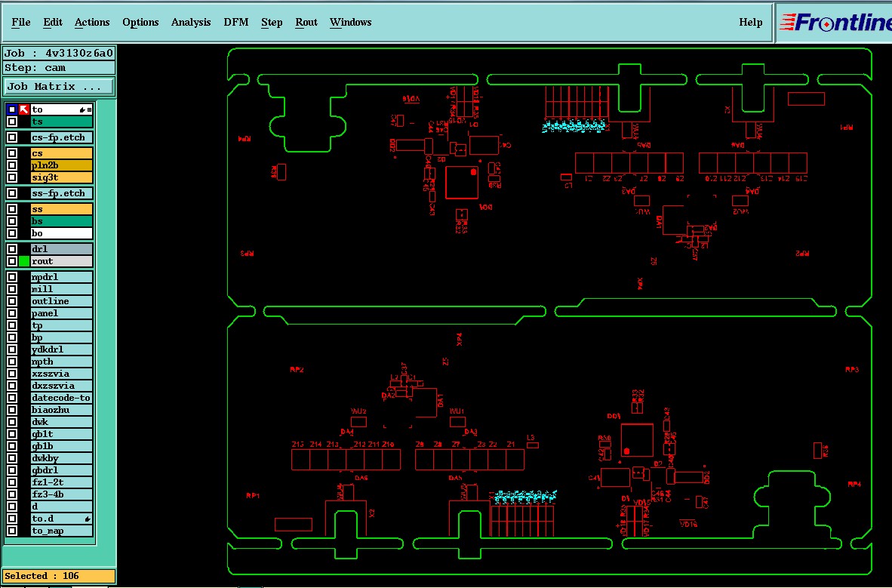
Task: Select the 'fz1-2t' layer name
Action: 61,482
